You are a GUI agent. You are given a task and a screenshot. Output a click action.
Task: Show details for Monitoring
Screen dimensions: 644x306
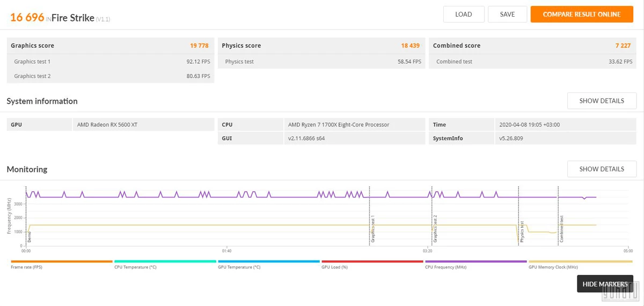pyautogui.click(x=602, y=169)
